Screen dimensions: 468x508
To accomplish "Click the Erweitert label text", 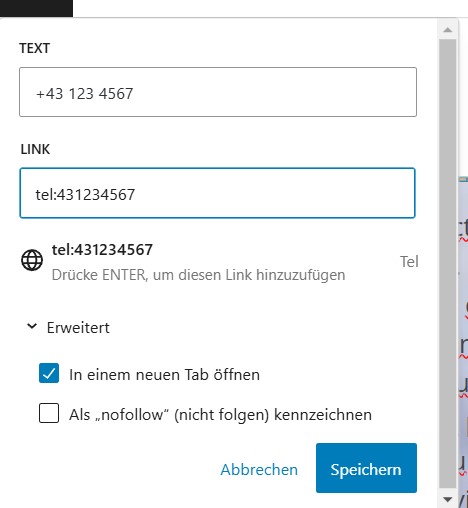I will tap(78, 328).
